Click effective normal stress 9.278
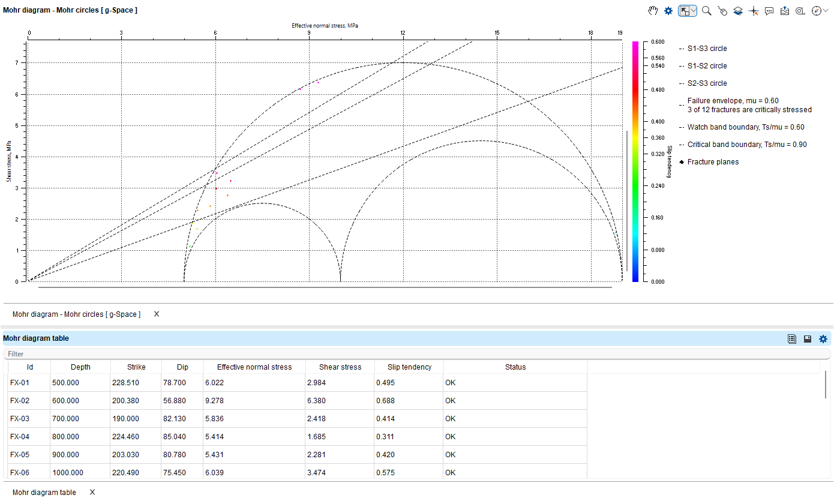Image resolution: width=834 pixels, height=504 pixels. point(254,401)
